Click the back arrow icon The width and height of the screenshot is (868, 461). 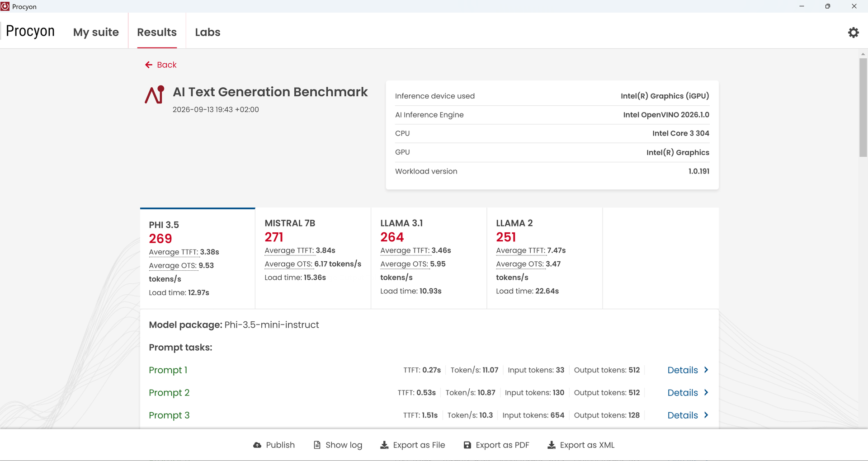(x=149, y=65)
